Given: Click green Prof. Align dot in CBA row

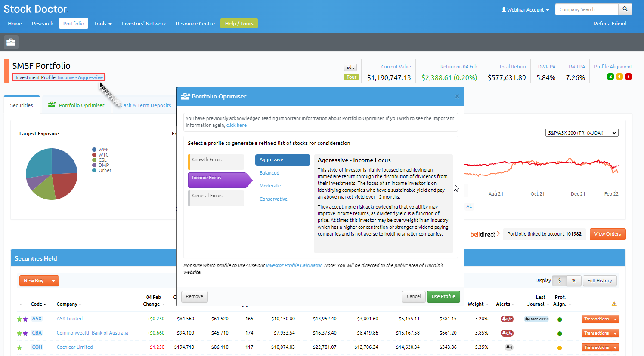Looking at the screenshot, I should coord(560,334).
